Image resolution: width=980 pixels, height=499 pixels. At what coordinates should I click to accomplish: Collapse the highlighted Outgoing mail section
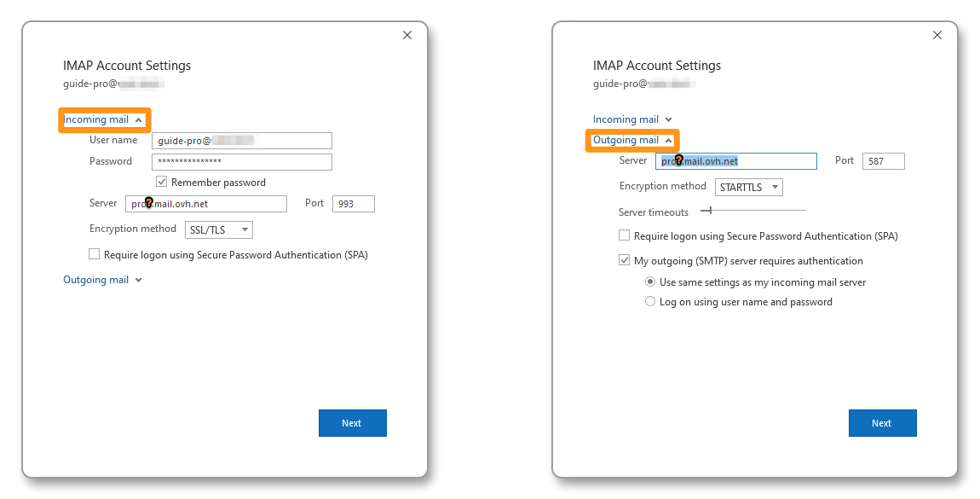pos(632,141)
